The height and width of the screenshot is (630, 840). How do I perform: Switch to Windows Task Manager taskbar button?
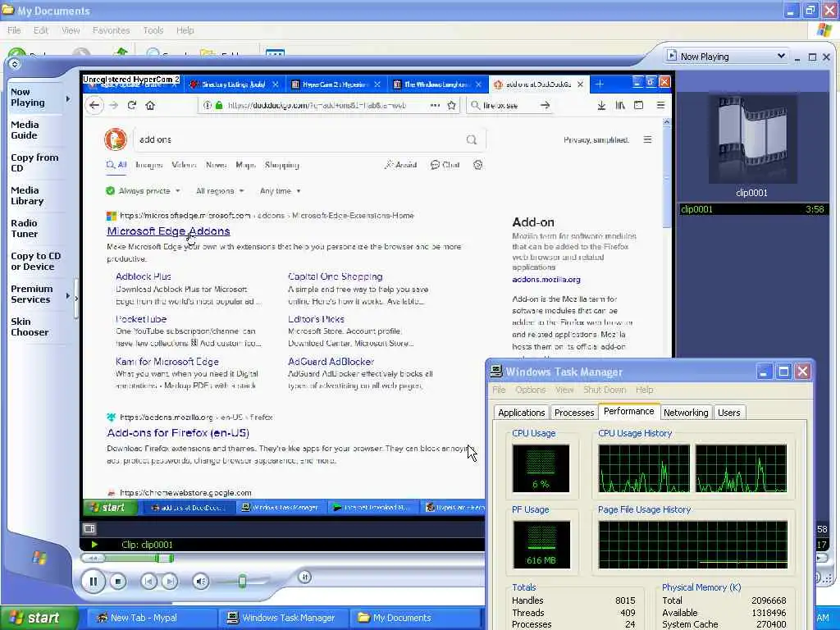pyautogui.click(x=283, y=618)
